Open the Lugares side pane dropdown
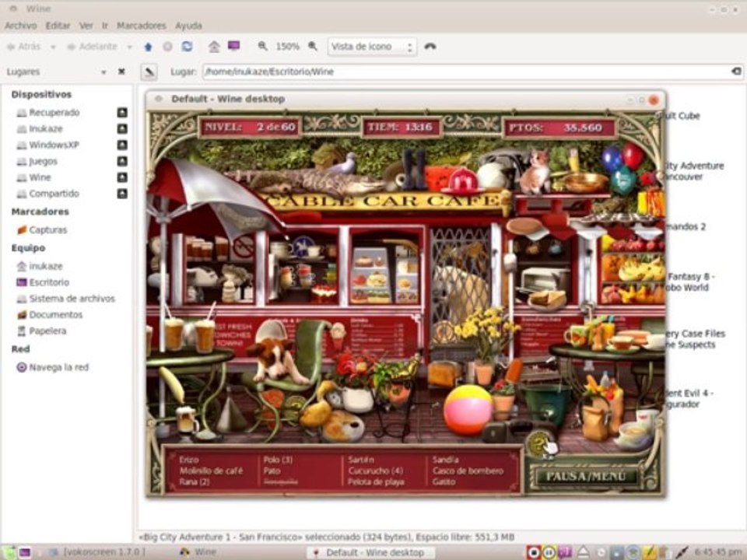The width and height of the screenshot is (747, 560). pos(103,72)
